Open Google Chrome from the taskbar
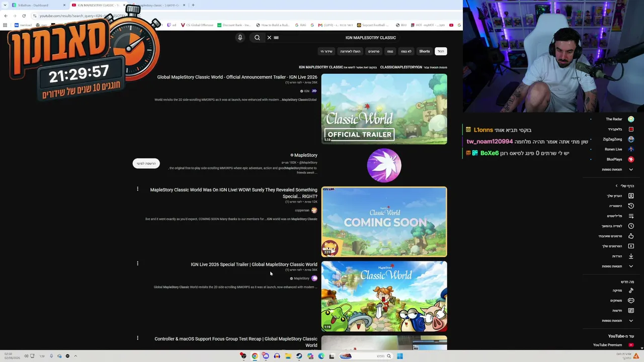Image resolution: width=644 pixels, height=362 pixels. click(x=255, y=356)
